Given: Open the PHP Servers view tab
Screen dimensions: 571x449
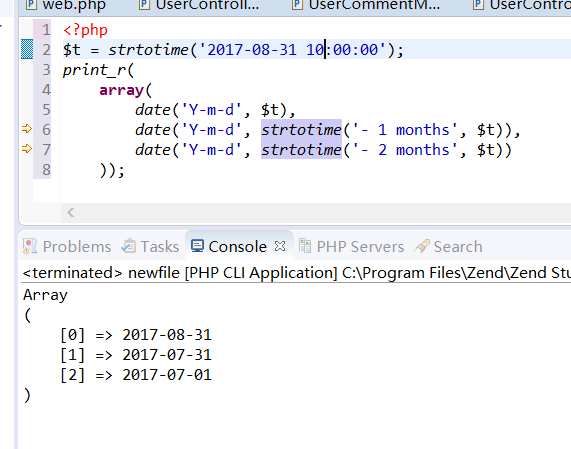Looking at the screenshot, I should [351, 247].
